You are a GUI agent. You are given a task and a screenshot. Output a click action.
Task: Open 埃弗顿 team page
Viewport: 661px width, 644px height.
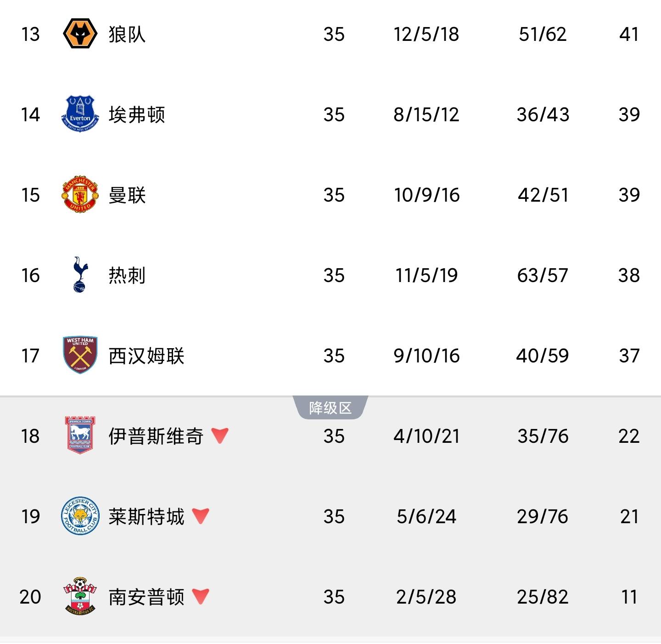137,115
